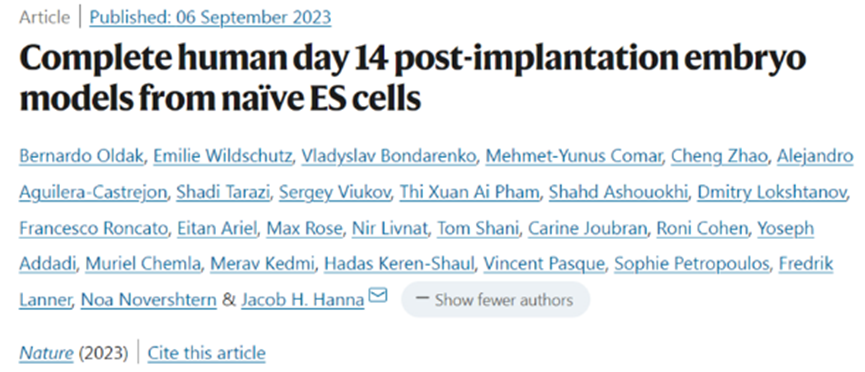Open the Published: 06 September 2023 link
The height and width of the screenshot is (372, 865).
(x=210, y=18)
